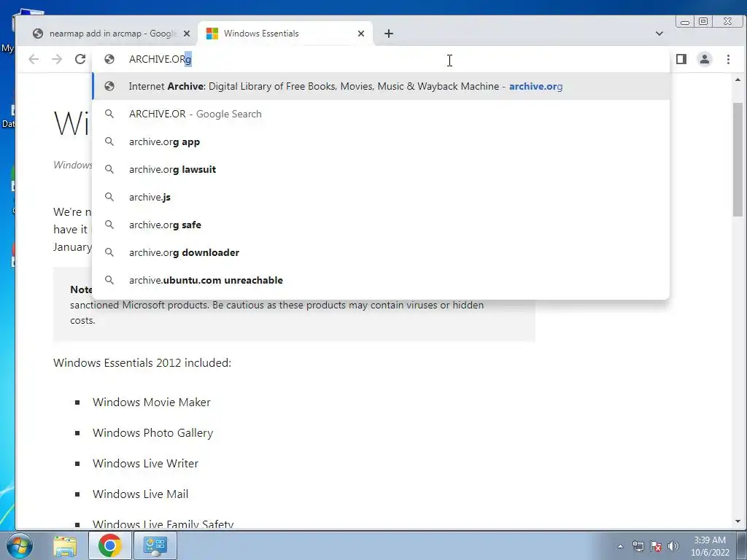Expand the tab search chevron
The image size is (747, 560).
click(x=659, y=34)
